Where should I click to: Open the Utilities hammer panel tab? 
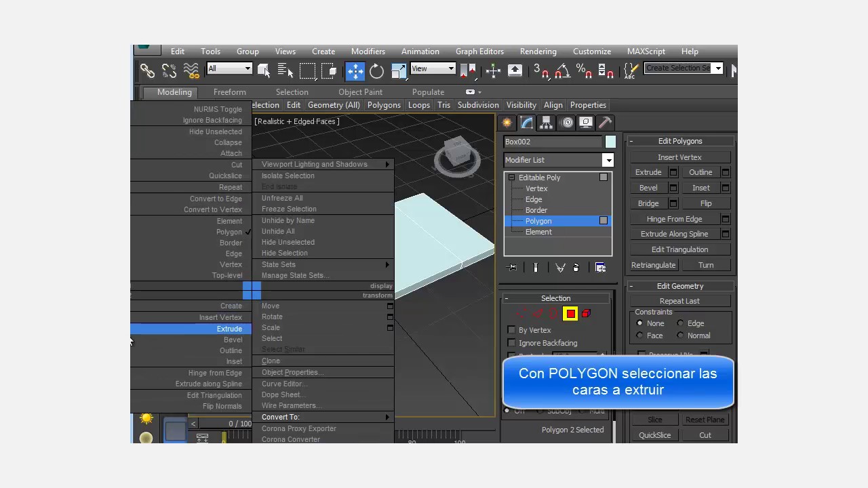click(606, 123)
